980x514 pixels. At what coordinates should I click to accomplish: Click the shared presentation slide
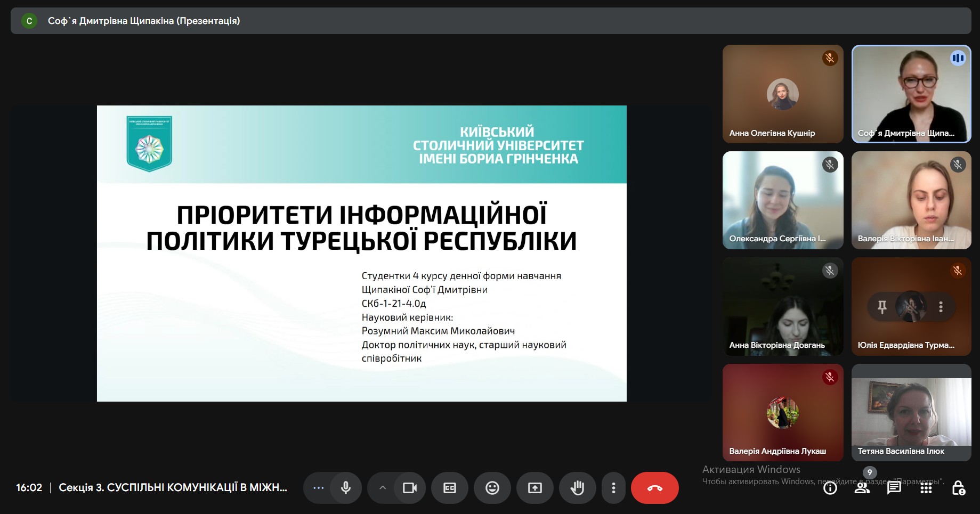pos(361,253)
